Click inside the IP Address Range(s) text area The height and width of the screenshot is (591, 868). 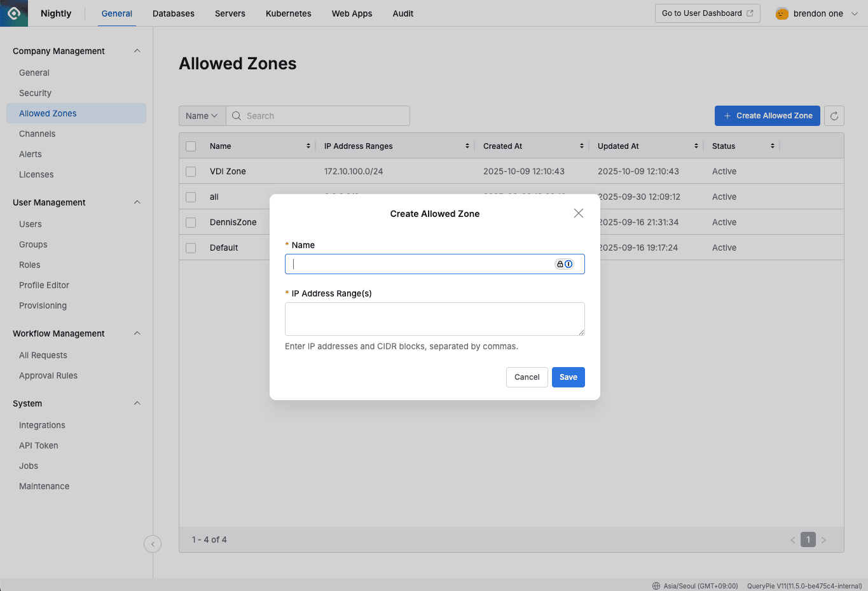click(x=434, y=318)
